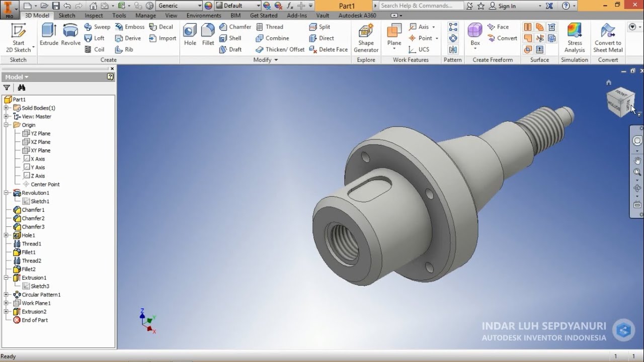The image size is (644, 362).
Task: Click the Search Help & Commands field
Action: click(421, 6)
